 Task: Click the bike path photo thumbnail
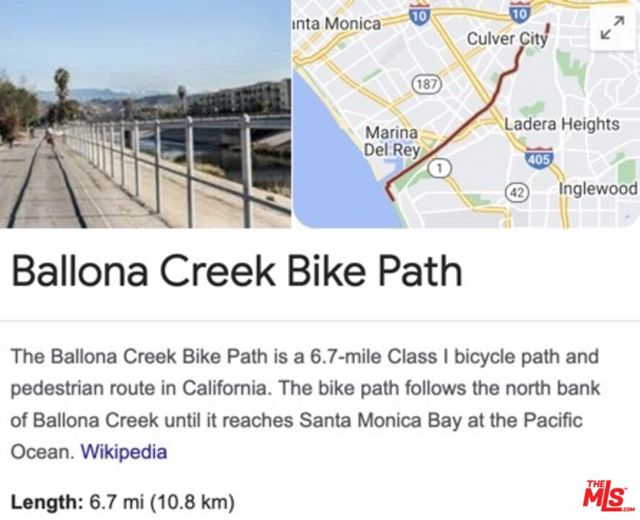click(145, 114)
